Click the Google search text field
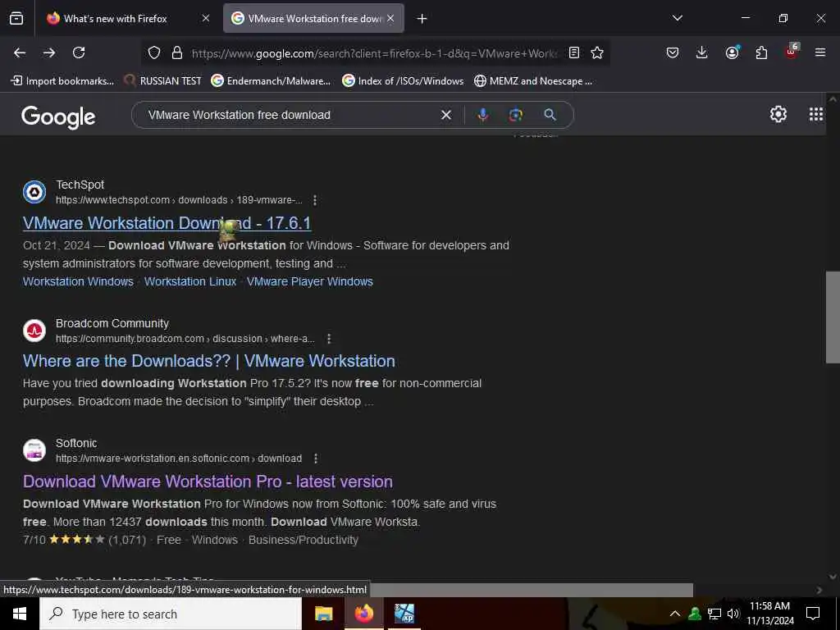840x630 pixels. 290,115
